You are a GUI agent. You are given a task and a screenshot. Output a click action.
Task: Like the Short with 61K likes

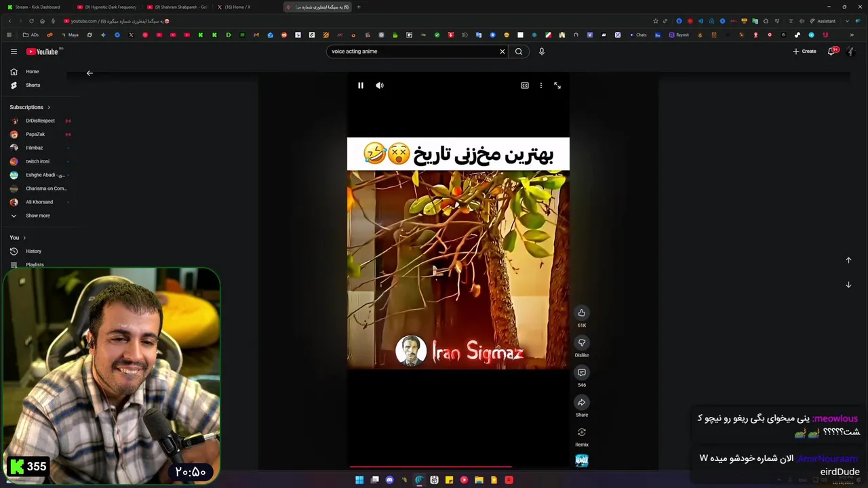pos(581,312)
